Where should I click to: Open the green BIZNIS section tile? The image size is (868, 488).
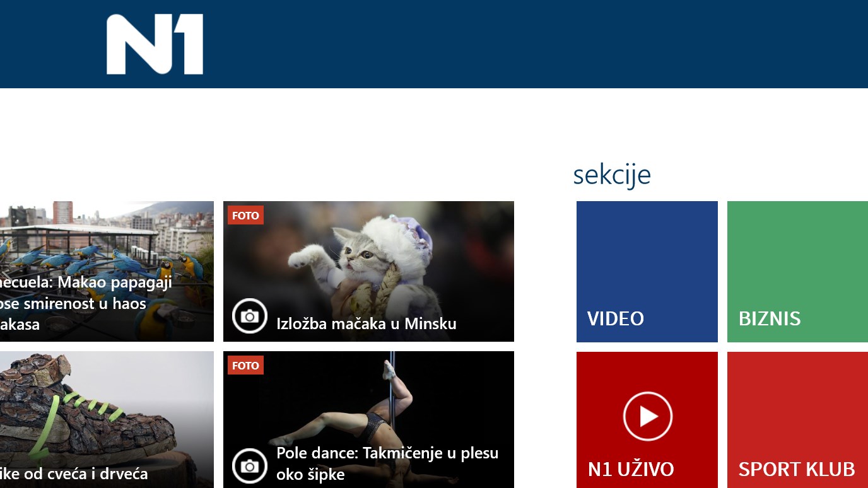tap(797, 272)
